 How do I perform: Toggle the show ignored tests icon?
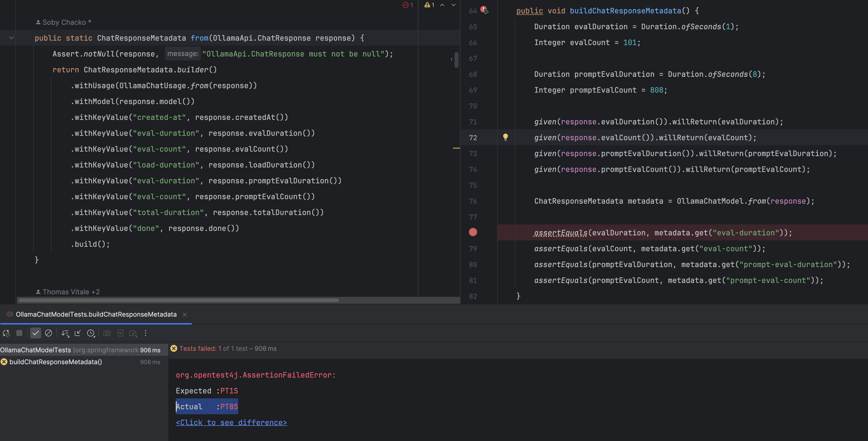click(49, 333)
